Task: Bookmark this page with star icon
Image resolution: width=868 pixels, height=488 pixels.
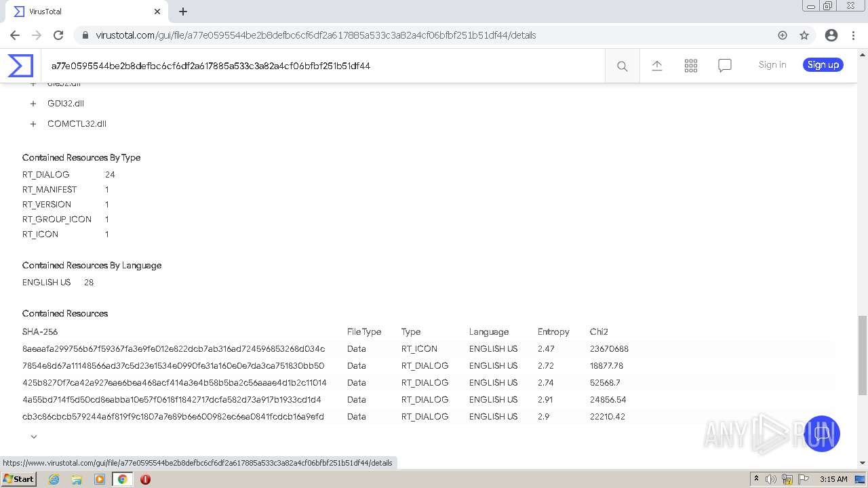Action: pos(804,35)
